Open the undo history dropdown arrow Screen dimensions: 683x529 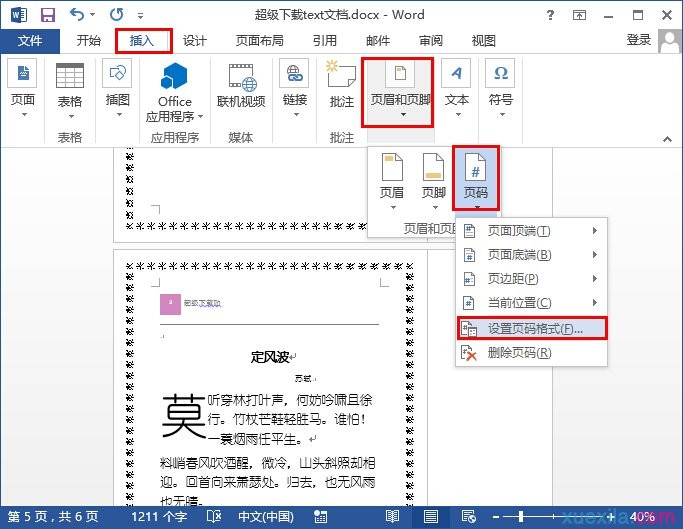point(92,15)
